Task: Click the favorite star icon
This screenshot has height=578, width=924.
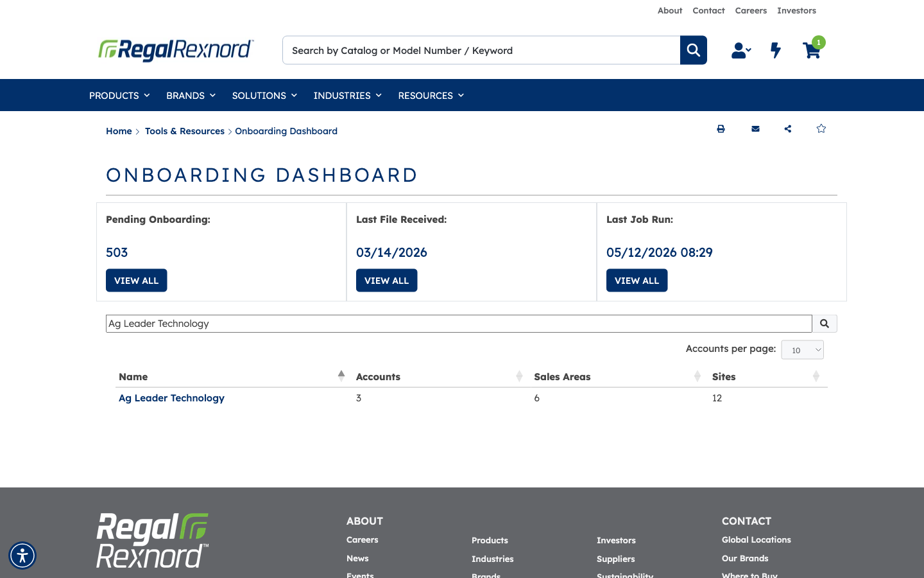Action: [x=821, y=128]
